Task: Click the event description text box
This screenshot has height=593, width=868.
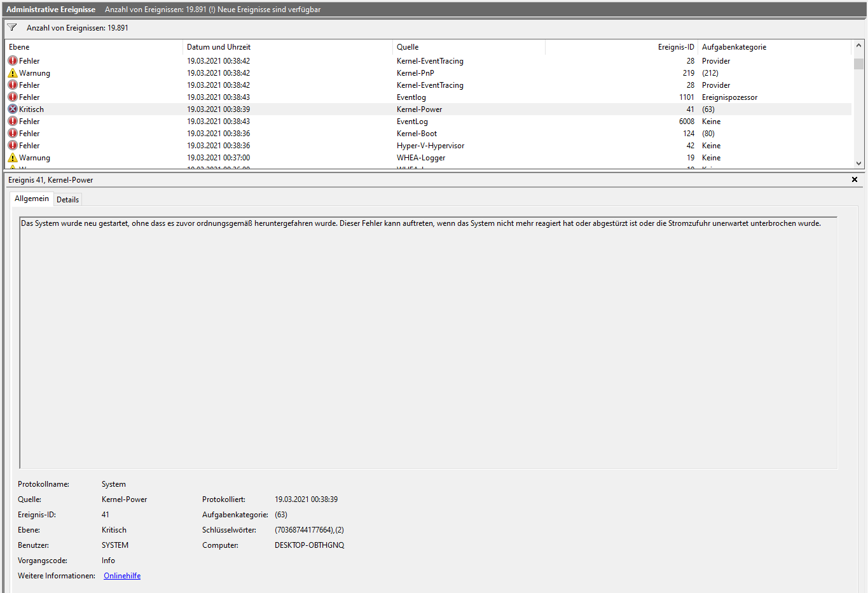Action: [x=429, y=343]
